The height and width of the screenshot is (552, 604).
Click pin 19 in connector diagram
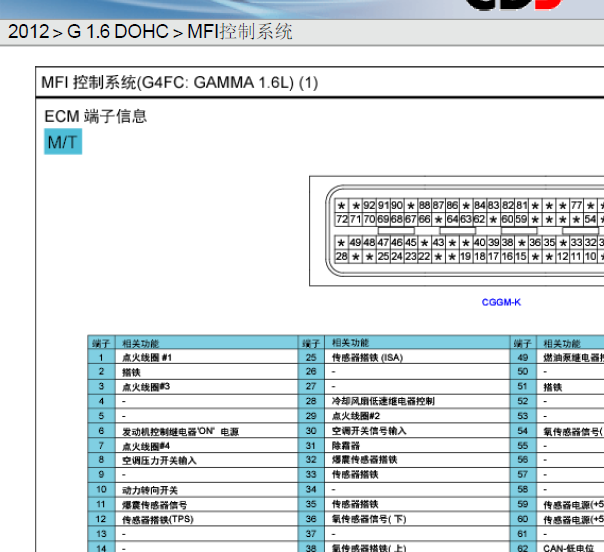click(x=466, y=256)
